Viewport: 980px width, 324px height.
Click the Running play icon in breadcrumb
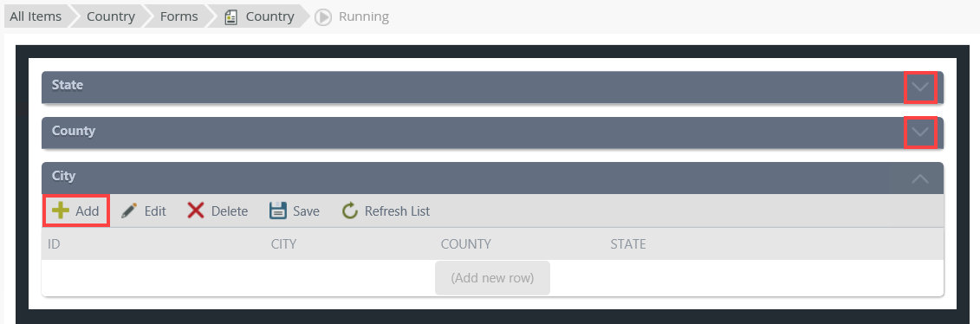323,16
